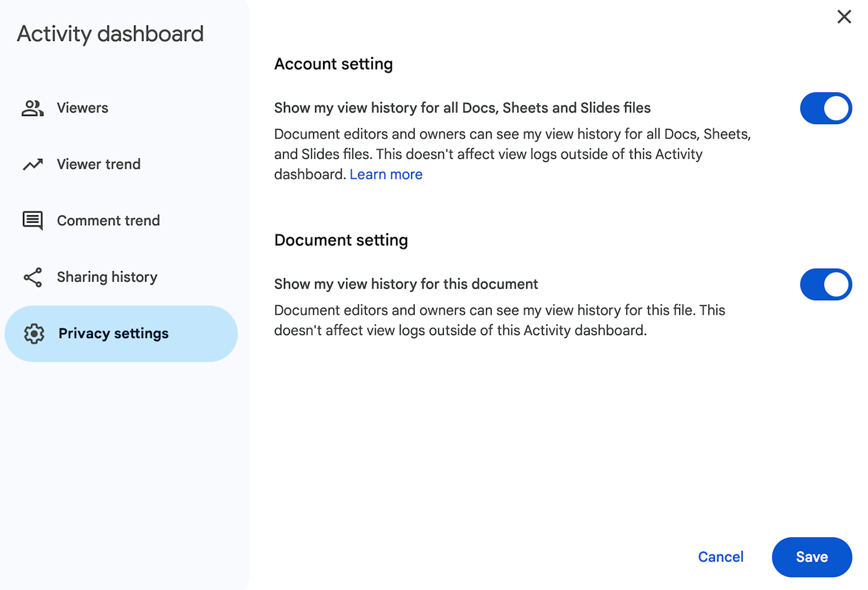Click the Viewer trend arrow icon
Viewport: 868px width, 590px height.
(x=33, y=164)
